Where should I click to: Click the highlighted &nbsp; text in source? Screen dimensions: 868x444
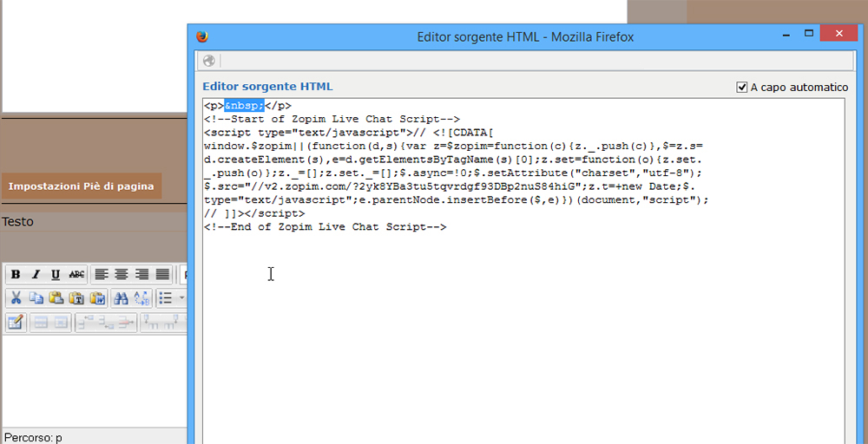244,106
